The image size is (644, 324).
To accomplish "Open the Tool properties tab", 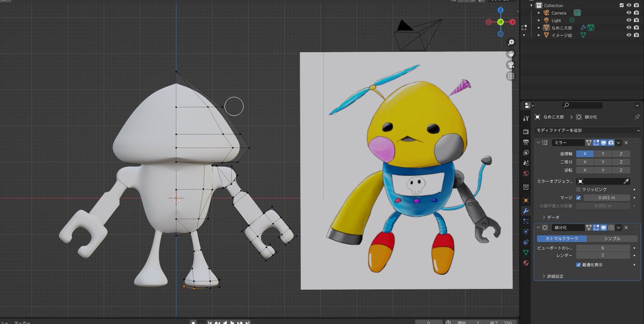I will click(526, 118).
